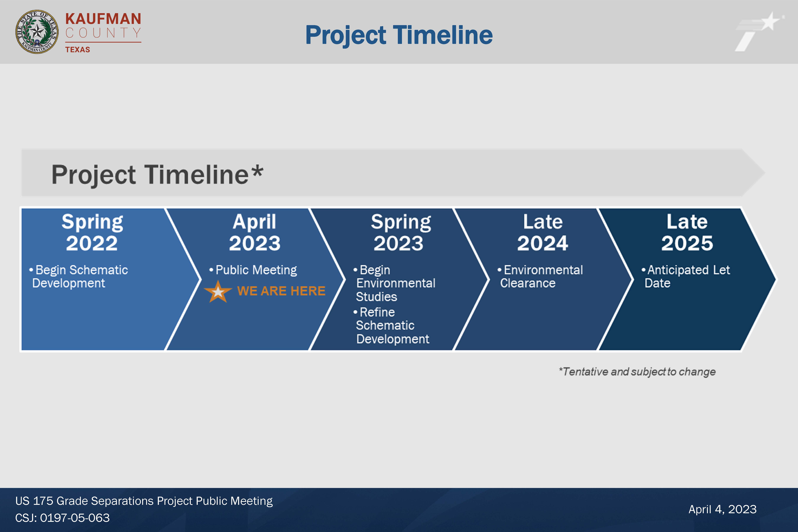The height and width of the screenshot is (532, 798).
Task: Click the KAUFMAN wordmark text
Action: (103, 19)
